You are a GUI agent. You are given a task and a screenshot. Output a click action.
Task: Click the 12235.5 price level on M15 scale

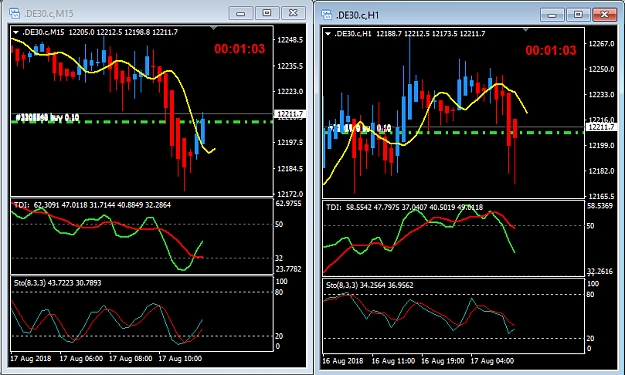290,66
